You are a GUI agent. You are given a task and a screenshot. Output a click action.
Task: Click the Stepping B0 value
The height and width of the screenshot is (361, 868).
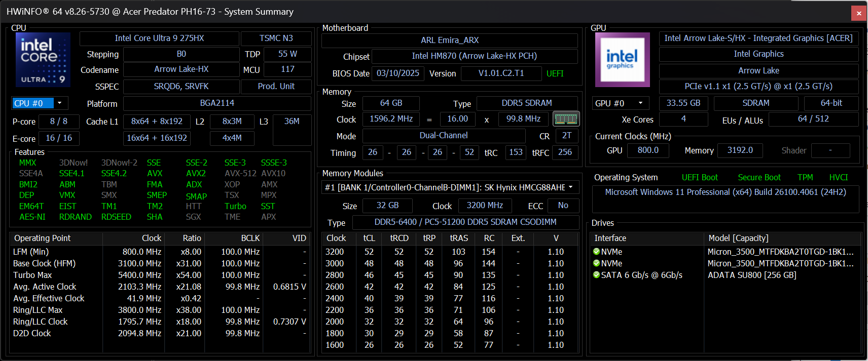tap(181, 54)
